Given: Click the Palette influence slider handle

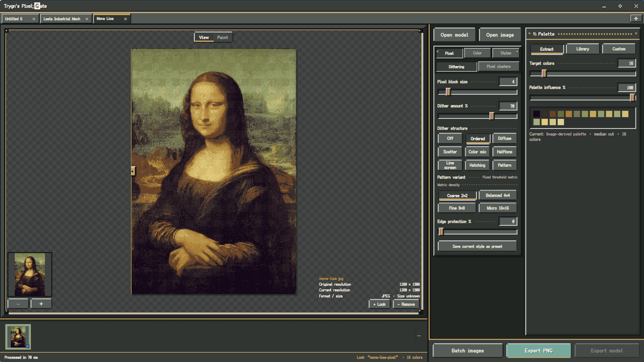Looking at the screenshot, I should coord(632,98).
